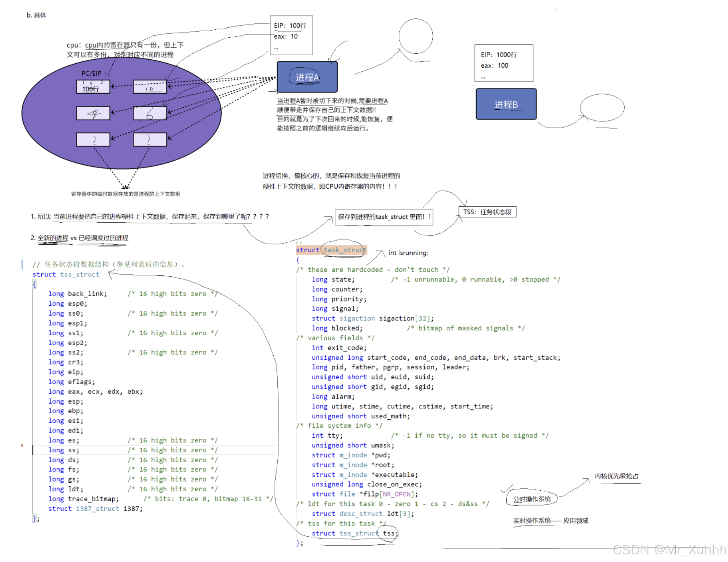Click the line '2. 全新的进程 vs 已经调度过的进程'
This screenshot has width=728, height=562.
pyautogui.click(x=79, y=238)
